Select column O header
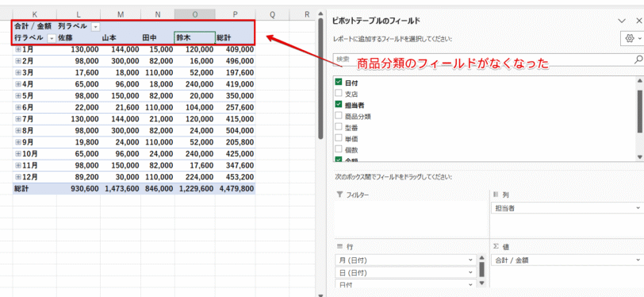Viewport: 644px width, 297px height. 194,14
